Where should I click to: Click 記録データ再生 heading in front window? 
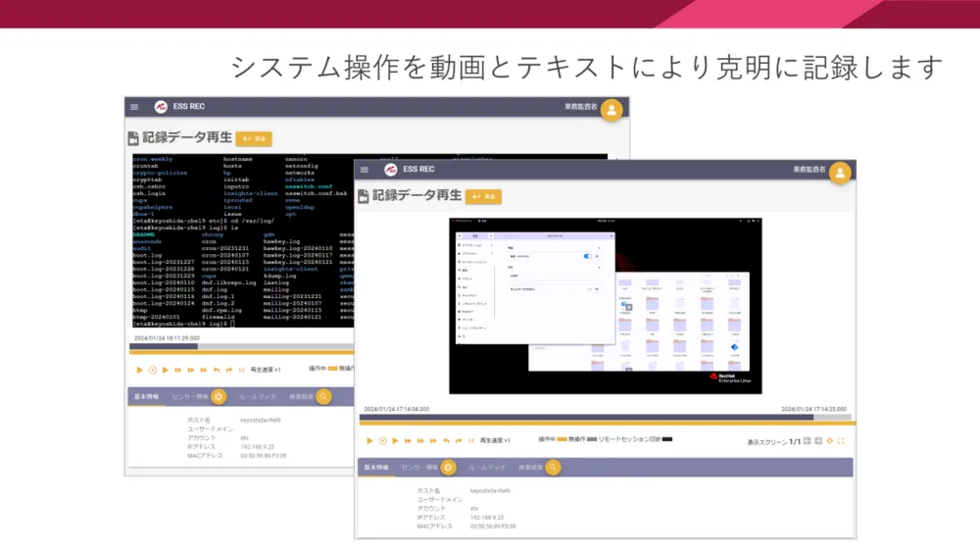[x=416, y=196]
